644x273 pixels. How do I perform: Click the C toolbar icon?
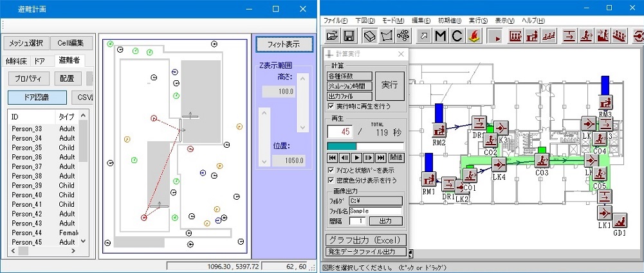[x=457, y=36]
